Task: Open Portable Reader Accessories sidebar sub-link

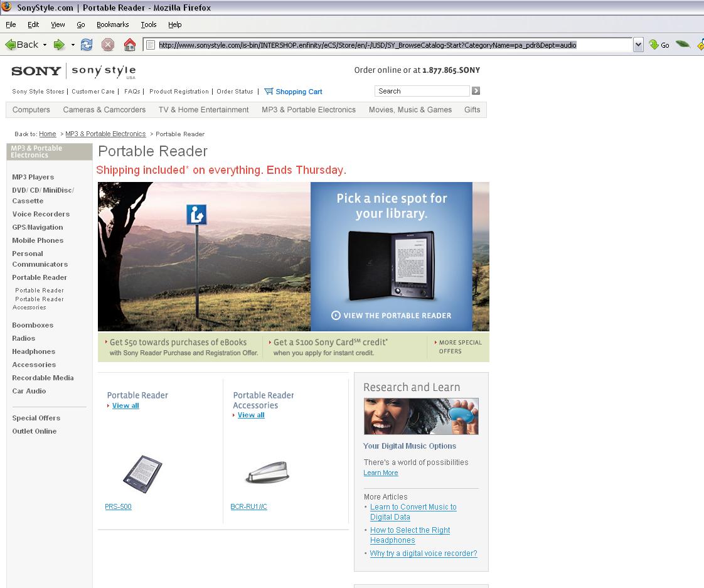Action: pos(38,303)
